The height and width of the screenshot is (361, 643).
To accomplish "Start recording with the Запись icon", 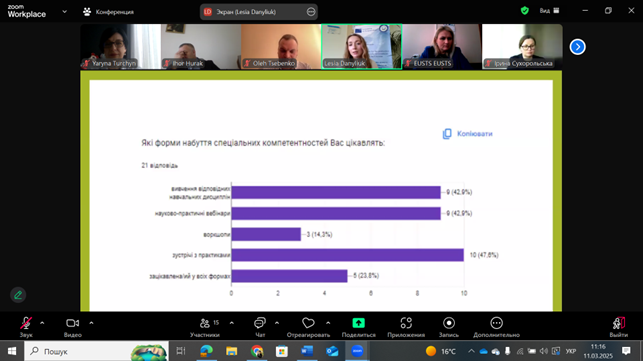I will click(449, 323).
